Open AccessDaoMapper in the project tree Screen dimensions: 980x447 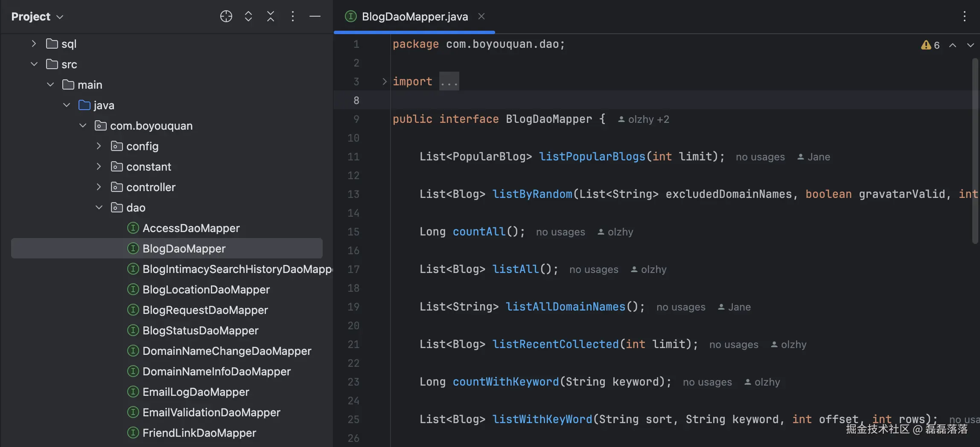tap(191, 228)
